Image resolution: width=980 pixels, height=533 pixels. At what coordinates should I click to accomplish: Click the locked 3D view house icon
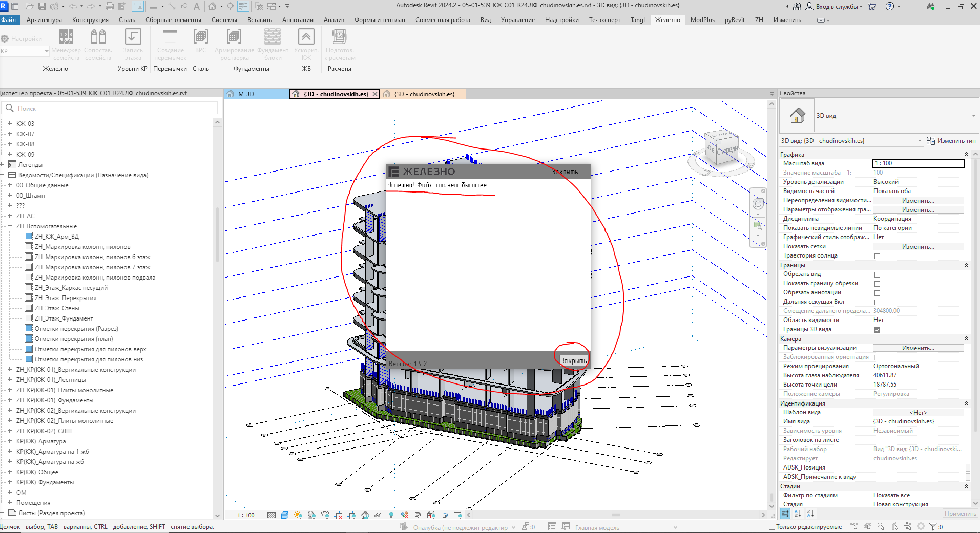[365, 515]
